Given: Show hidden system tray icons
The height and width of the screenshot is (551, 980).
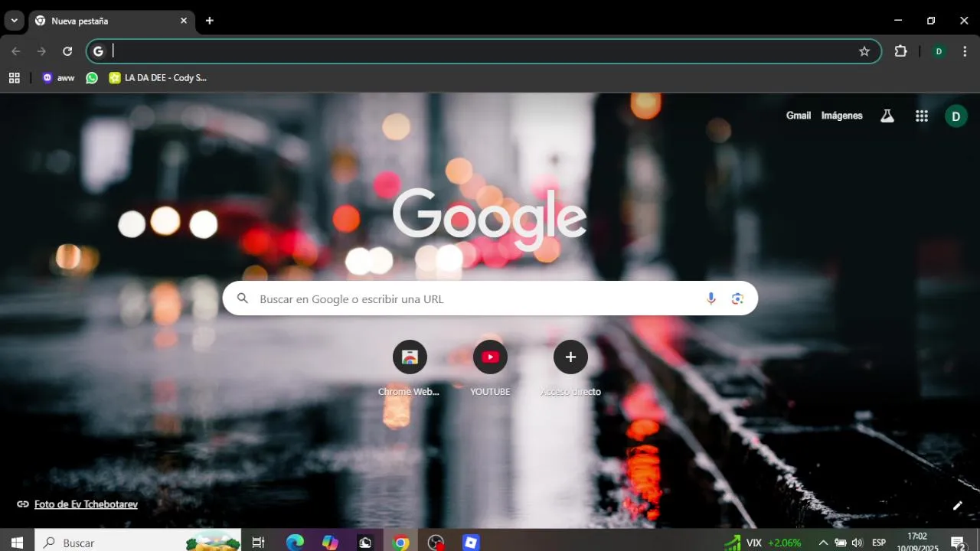Looking at the screenshot, I should [x=823, y=543].
